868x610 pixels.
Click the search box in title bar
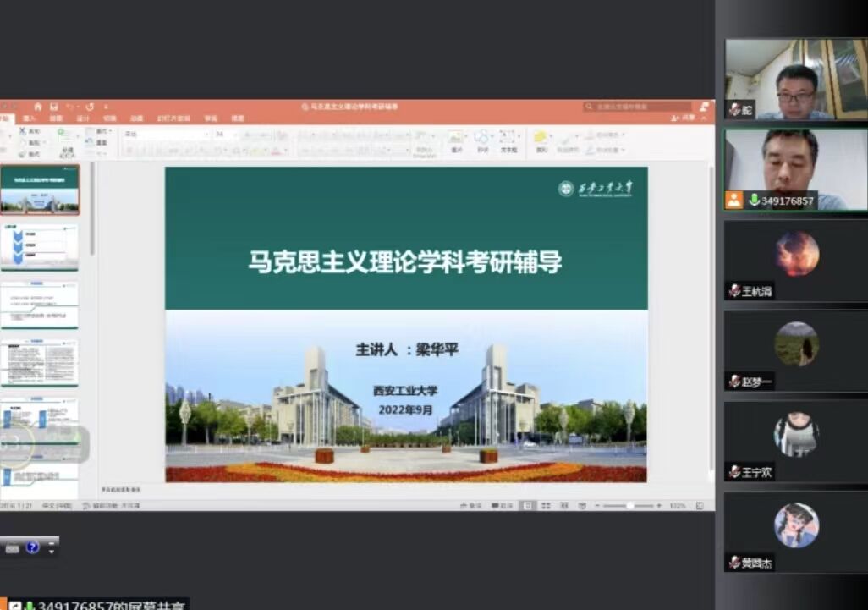coord(639,107)
